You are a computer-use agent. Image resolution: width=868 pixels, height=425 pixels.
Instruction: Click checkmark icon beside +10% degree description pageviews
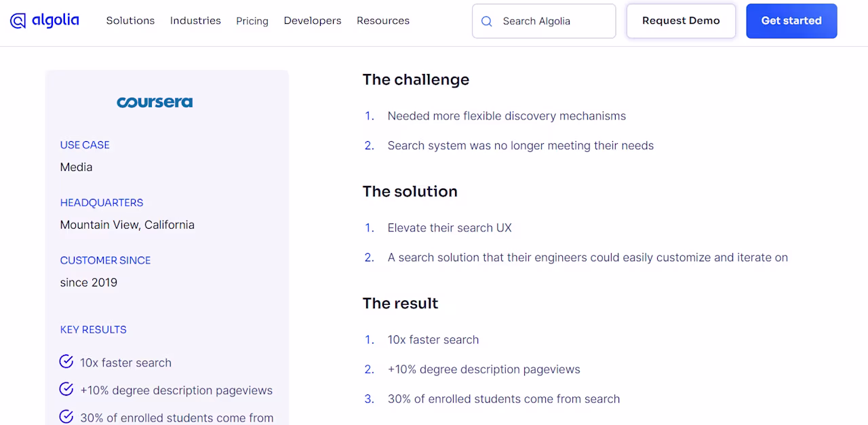point(66,389)
